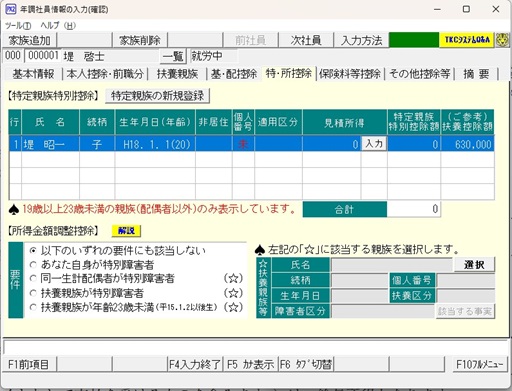Click F6 タブ切替 function button

coord(306,364)
